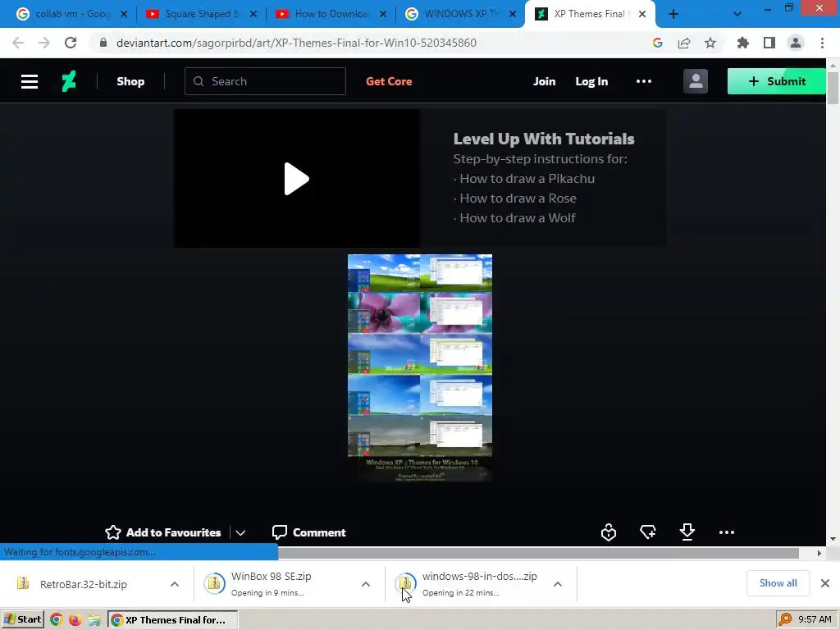
Task: Click the Get Core link
Action: click(x=389, y=81)
